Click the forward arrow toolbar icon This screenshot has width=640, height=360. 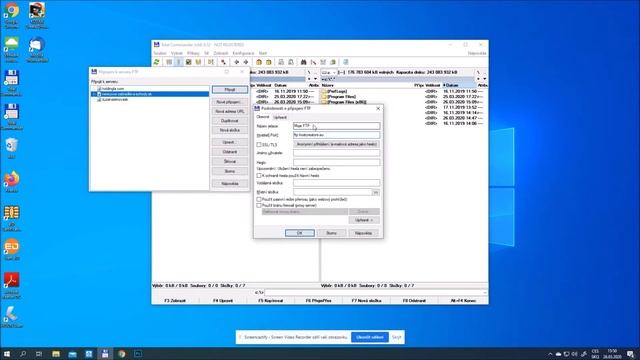246,62
